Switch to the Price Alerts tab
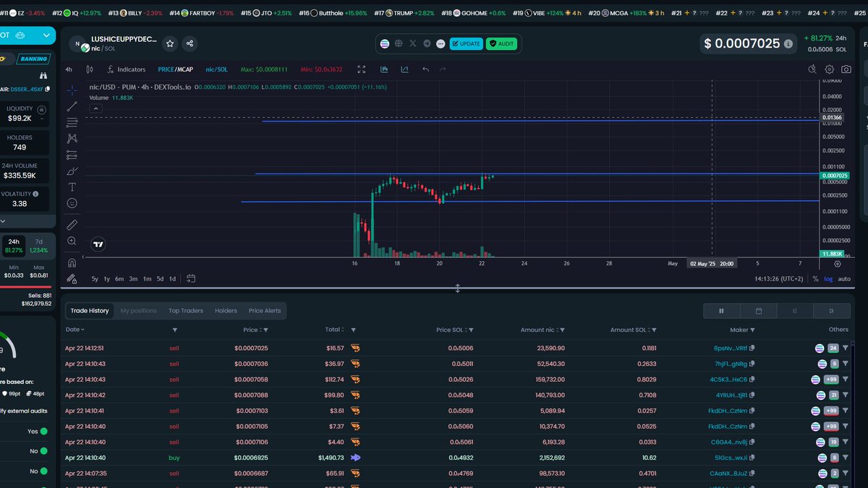Viewport: 868px width, 488px height. click(265, 311)
